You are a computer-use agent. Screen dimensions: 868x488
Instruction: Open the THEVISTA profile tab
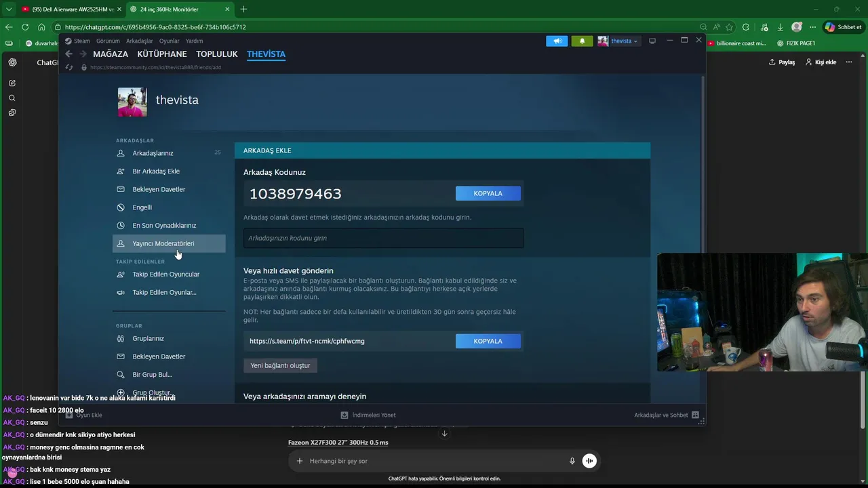(266, 54)
